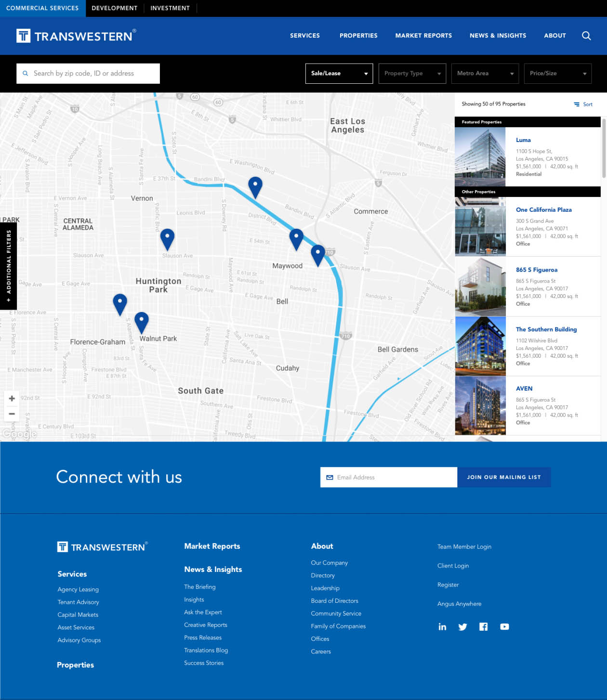Open the Twitter icon in the footer
Screen dimensions: 607x700
tap(463, 627)
